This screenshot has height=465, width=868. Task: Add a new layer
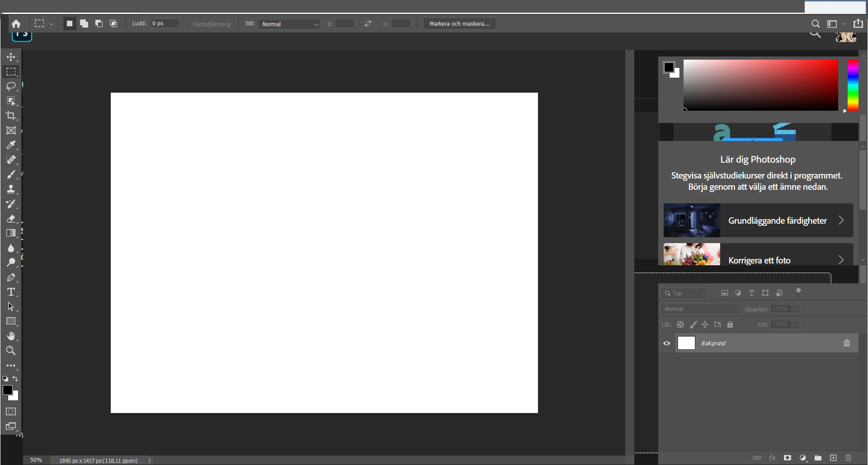click(x=833, y=458)
